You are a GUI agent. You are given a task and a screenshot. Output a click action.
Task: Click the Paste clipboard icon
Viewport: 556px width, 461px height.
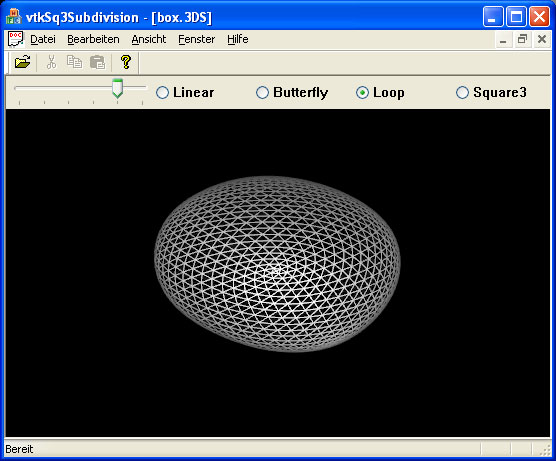tap(98, 62)
